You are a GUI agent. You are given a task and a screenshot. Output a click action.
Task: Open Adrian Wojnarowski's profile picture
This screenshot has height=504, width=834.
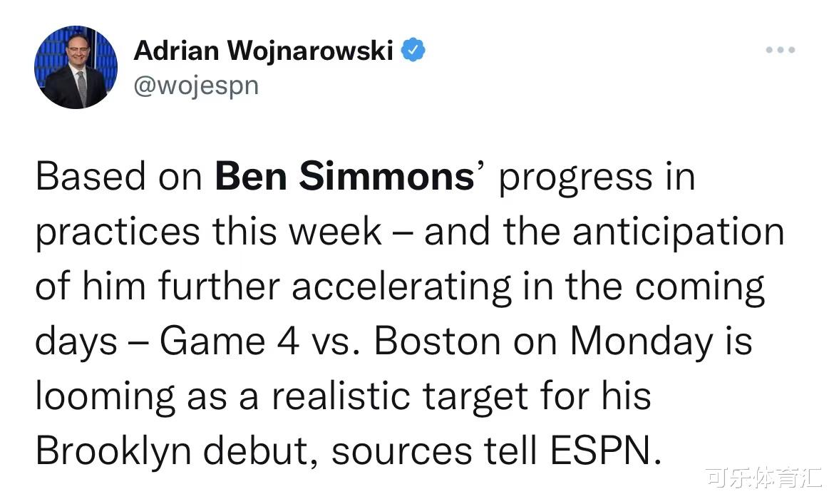pyautogui.click(x=76, y=67)
